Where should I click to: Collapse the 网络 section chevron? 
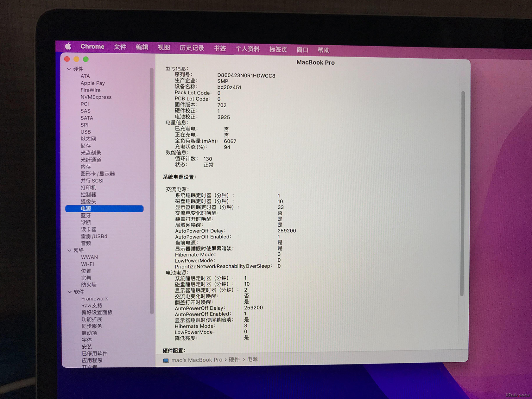(x=69, y=250)
